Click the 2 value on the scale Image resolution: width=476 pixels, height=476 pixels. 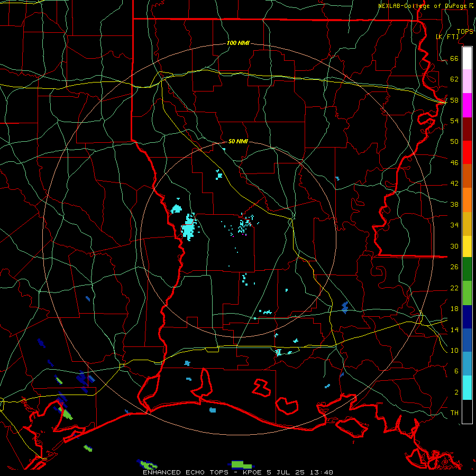tap(456, 392)
